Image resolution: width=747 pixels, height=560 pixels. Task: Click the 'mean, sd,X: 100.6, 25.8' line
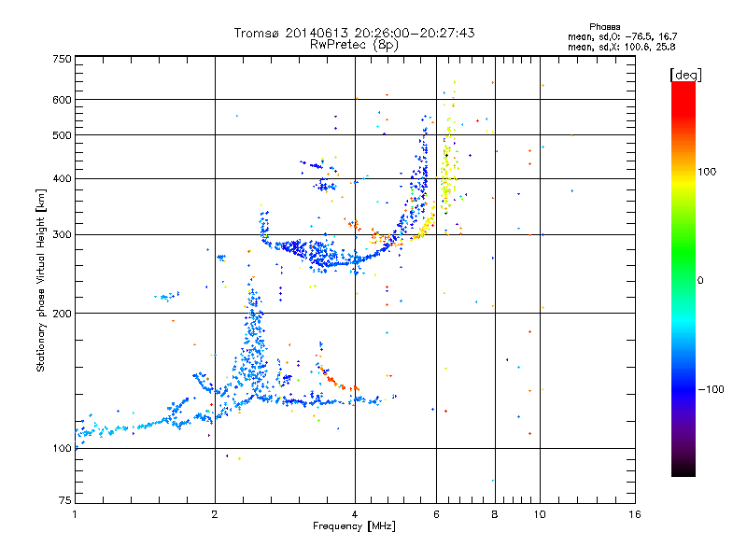point(621,47)
